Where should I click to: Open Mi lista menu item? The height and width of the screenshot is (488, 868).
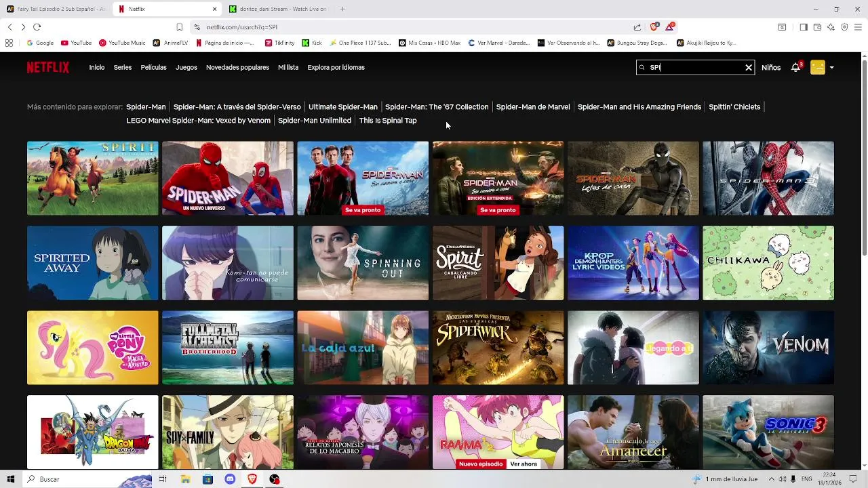click(x=288, y=68)
